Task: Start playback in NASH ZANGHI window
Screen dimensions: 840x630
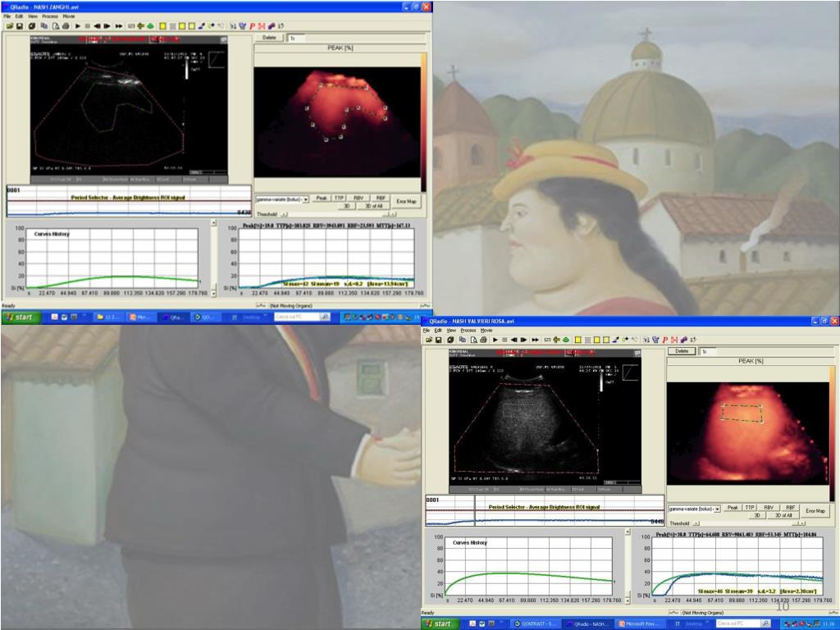Action: [78, 25]
